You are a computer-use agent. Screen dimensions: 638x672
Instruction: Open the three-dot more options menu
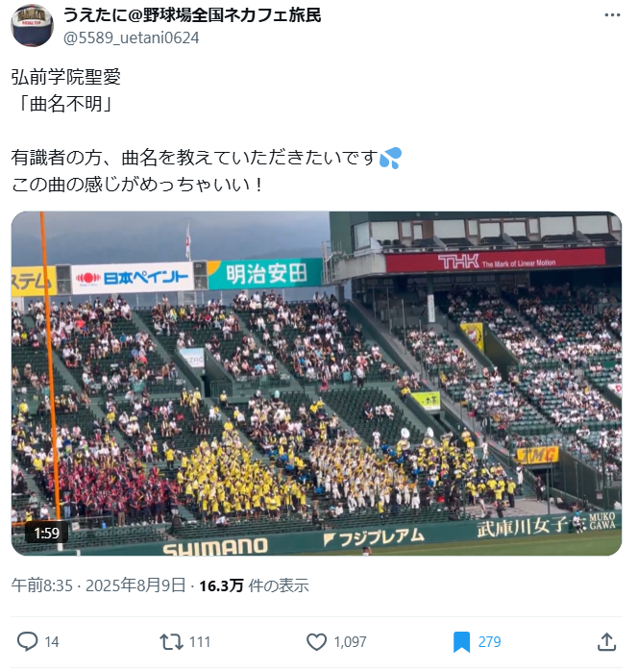(612, 15)
